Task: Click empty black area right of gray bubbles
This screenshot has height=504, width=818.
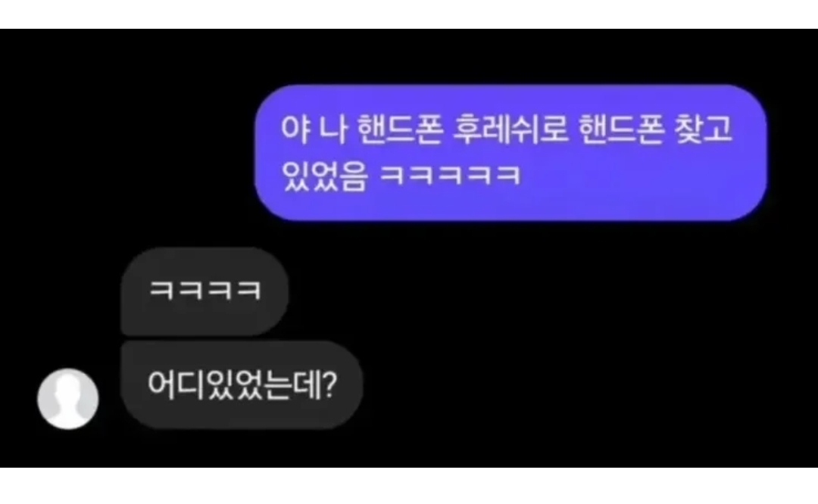Action: coord(574,339)
